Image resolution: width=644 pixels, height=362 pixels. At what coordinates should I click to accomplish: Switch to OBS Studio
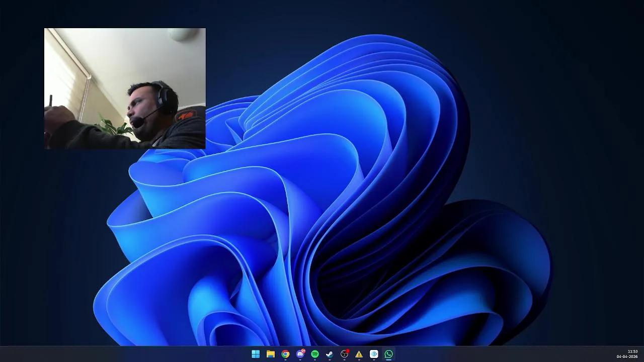point(344,354)
